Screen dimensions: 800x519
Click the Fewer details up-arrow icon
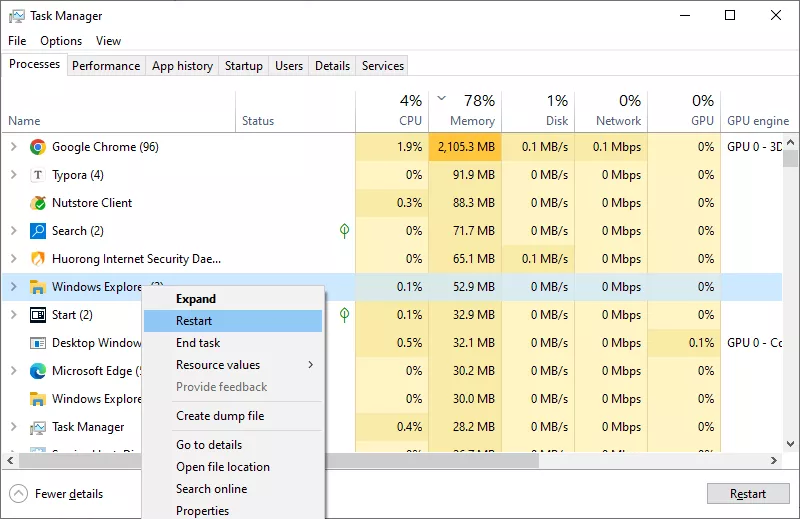point(18,493)
